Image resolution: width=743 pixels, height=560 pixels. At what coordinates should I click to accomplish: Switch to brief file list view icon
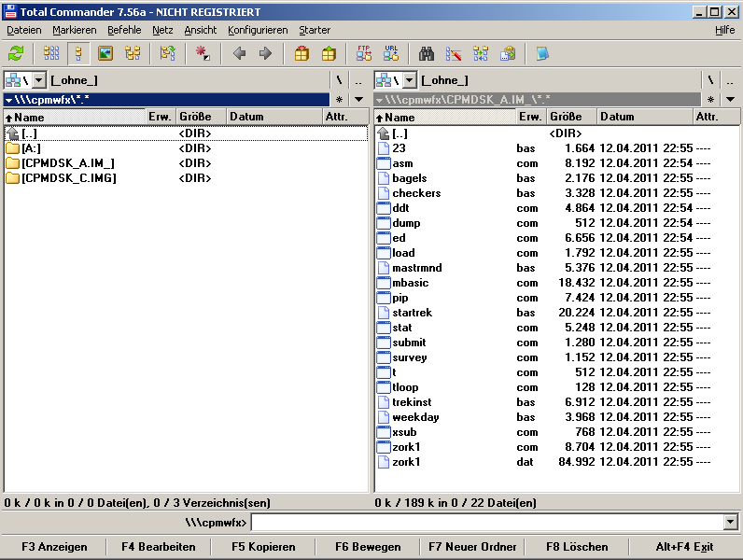[x=51, y=53]
